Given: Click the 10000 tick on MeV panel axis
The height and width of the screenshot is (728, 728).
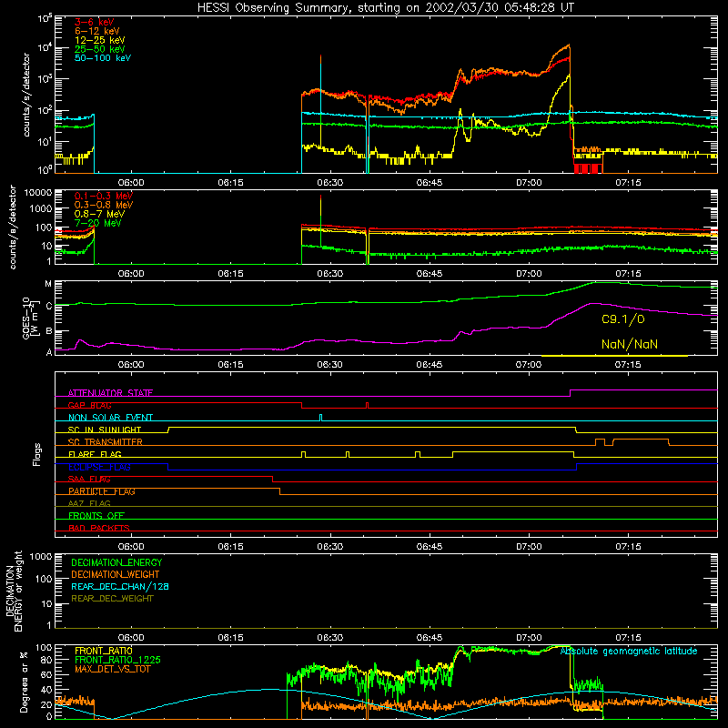Looking at the screenshot, I should coord(38,193).
